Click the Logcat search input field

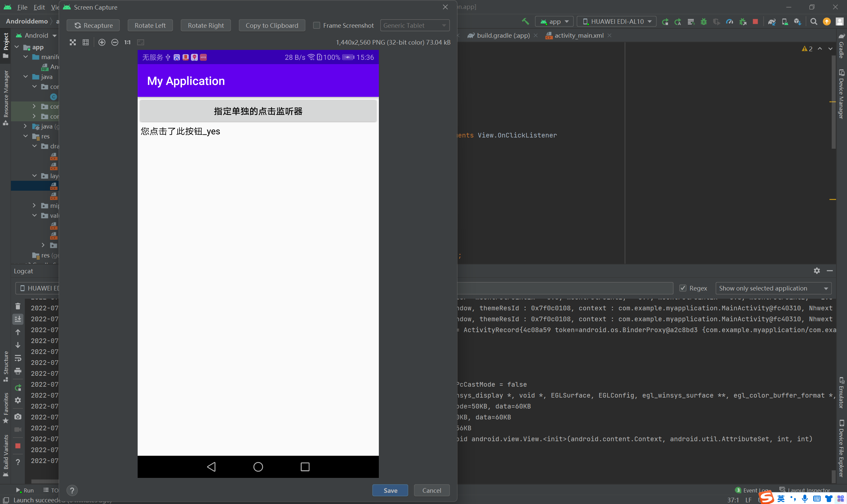click(564, 288)
